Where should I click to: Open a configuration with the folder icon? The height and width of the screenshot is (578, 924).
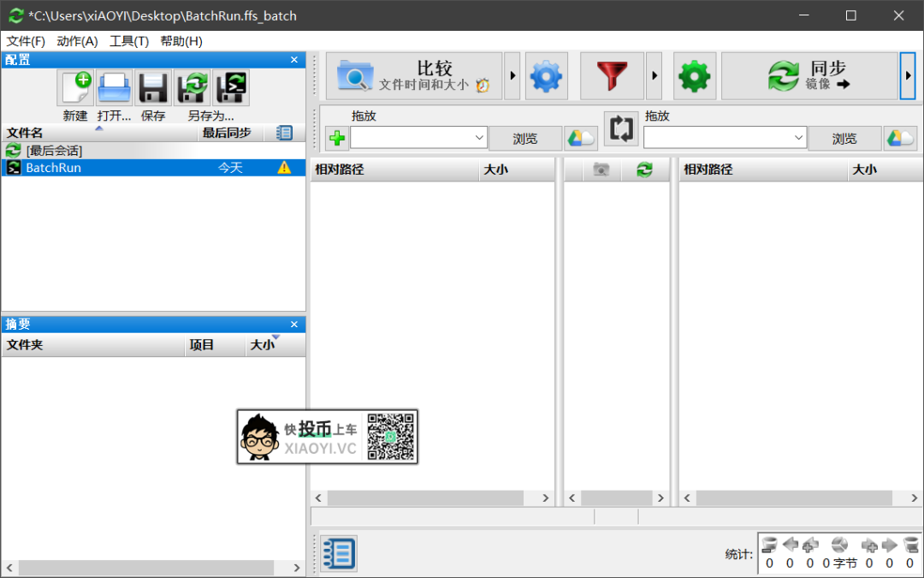tap(115, 88)
